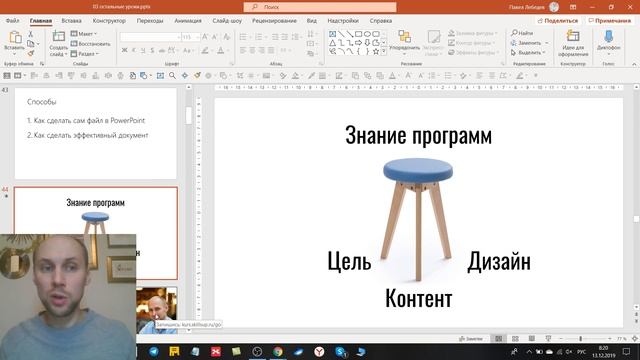Toggle align text right
The image size is (640, 360).
(x=262, y=50)
